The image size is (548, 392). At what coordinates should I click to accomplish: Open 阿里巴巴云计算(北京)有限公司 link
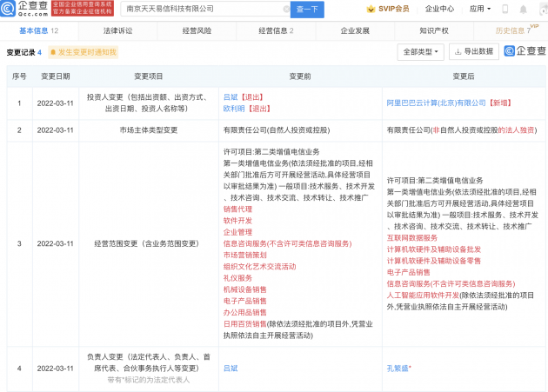click(x=436, y=103)
